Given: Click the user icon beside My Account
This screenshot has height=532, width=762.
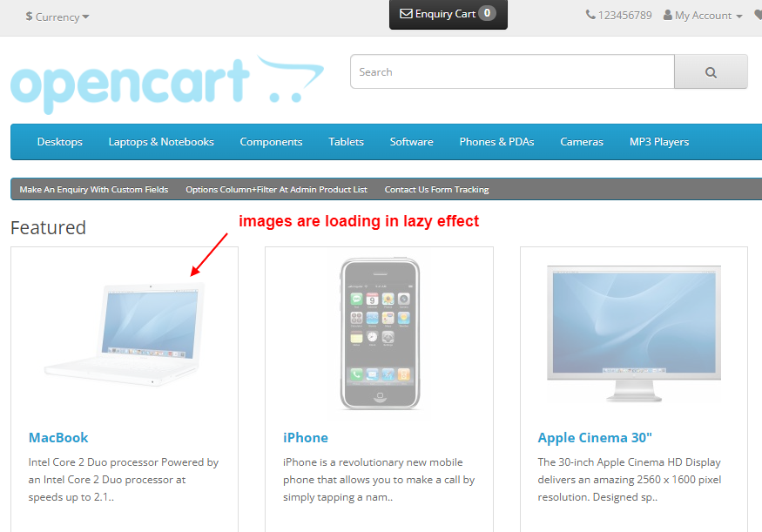Looking at the screenshot, I should point(668,15).
